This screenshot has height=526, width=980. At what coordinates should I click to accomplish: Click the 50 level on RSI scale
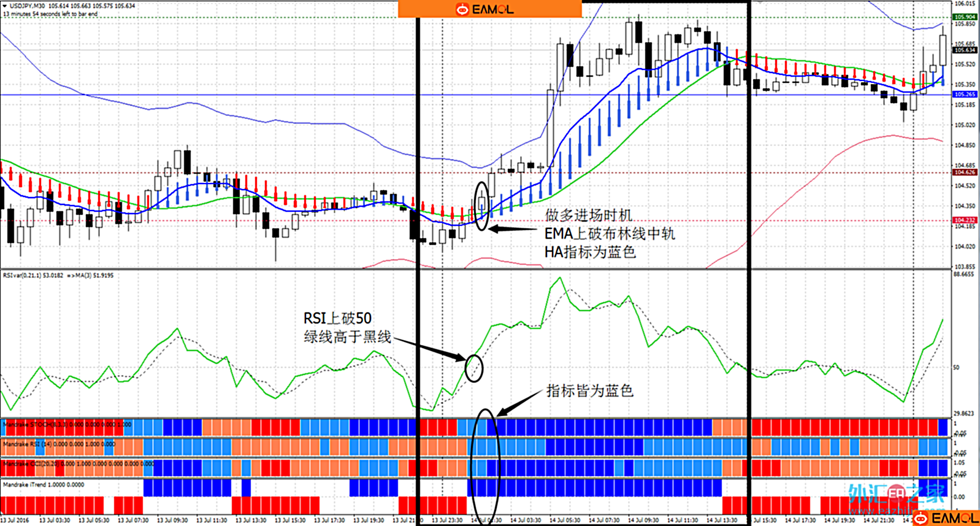coord(956,368)
